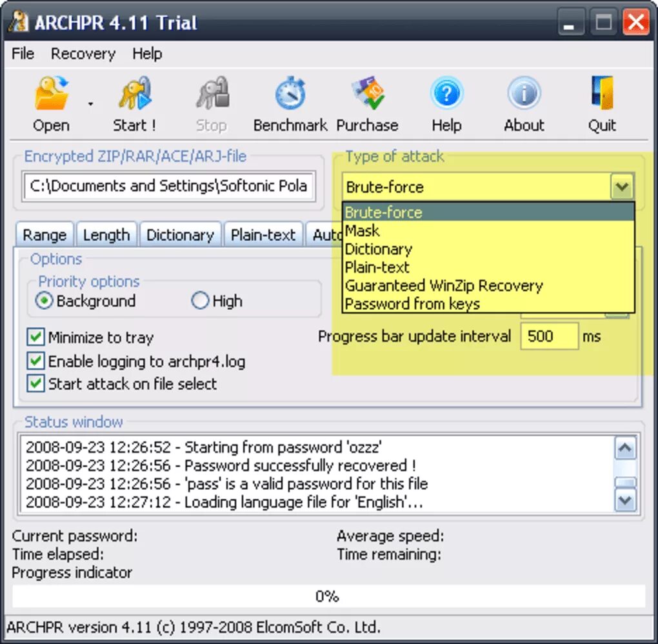Select the "Password successfully recovered !" log line
658x644 pixels.
pos(221,466)
